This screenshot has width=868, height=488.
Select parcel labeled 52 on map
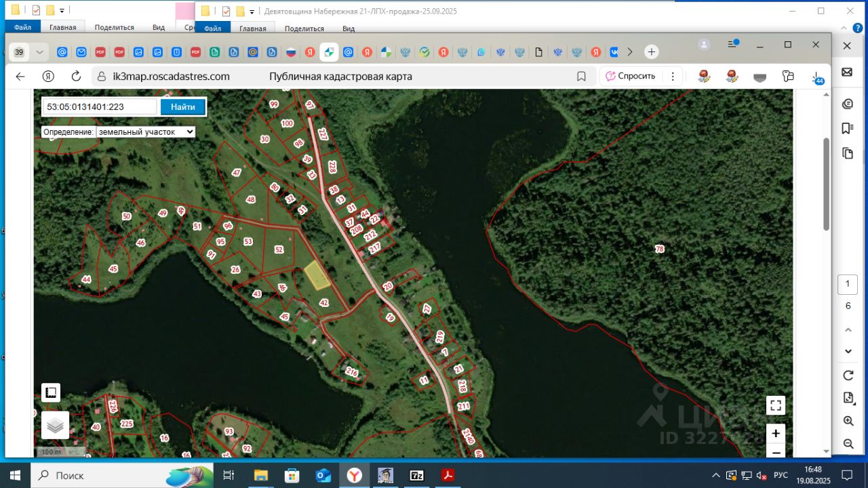click(279, 249)
